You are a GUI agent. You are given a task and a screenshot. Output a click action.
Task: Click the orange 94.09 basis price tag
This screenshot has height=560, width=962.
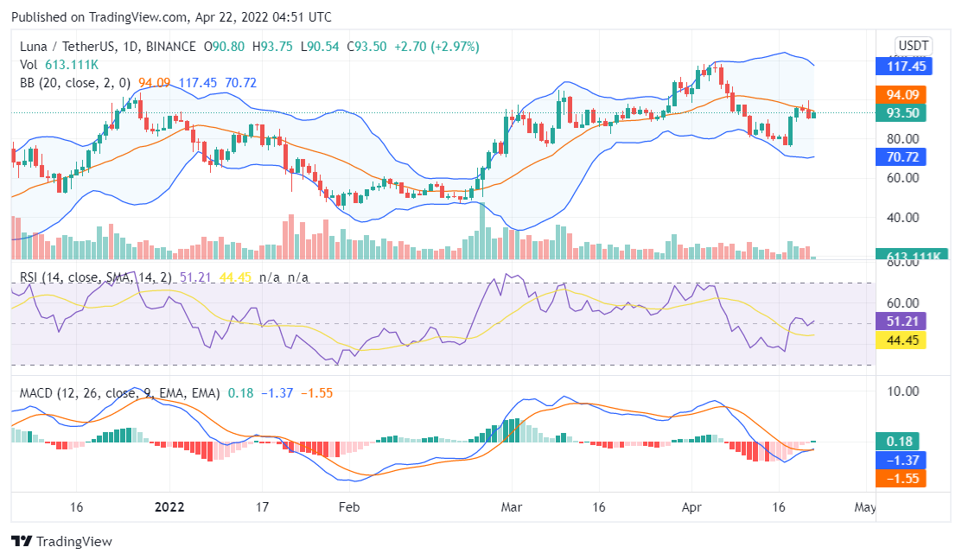[x=901, y=94]
